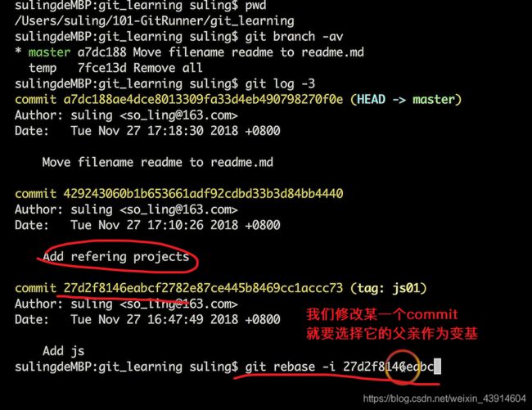Click the git rebase -i command text
Viewport: 532px width, 410px height.
340,367
